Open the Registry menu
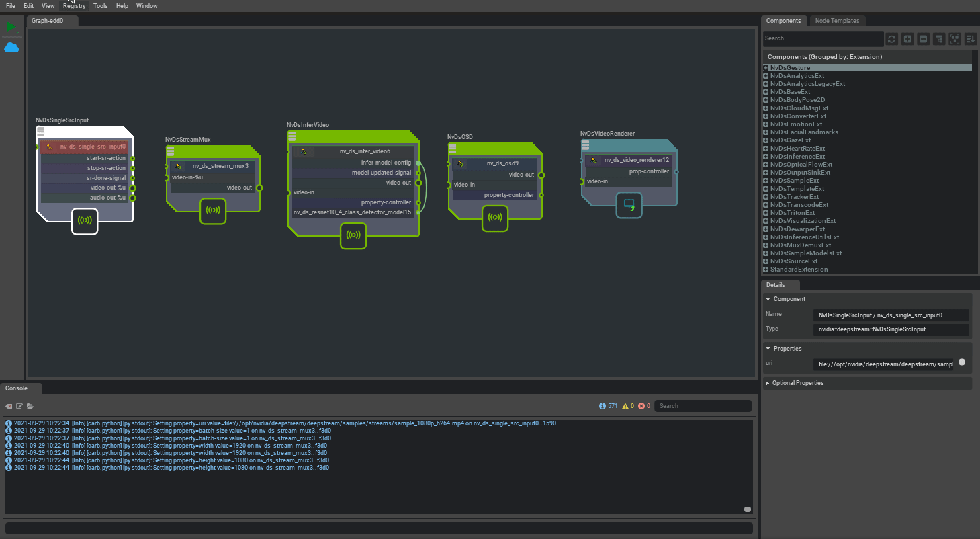Image resolution: width=980 pixels, height=539 pixels. 74,6
